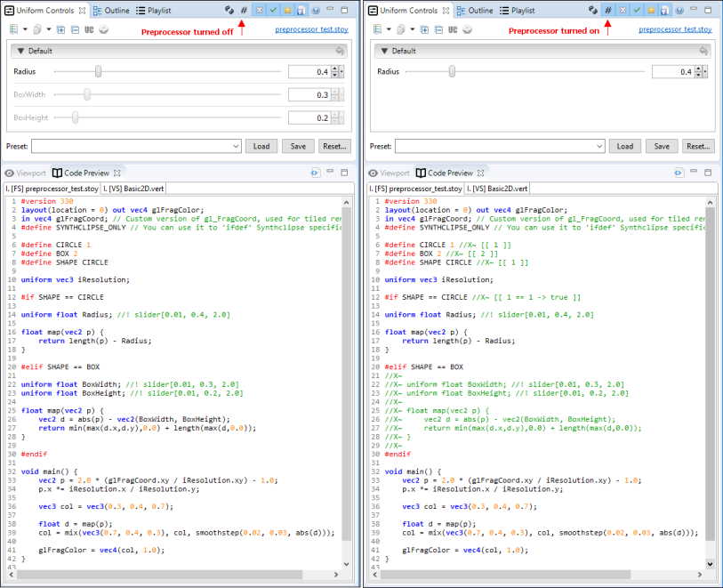The width and height of the screenshot is (723, 588).
Task: Click link-with-editor icon in left Code Preview
Action: tap(315, 173)
